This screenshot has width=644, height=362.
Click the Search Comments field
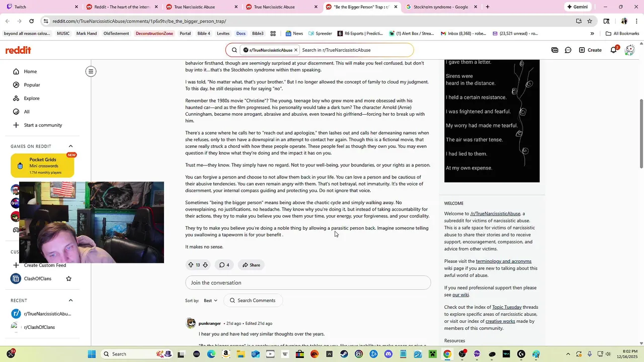(x=253, y=301)
